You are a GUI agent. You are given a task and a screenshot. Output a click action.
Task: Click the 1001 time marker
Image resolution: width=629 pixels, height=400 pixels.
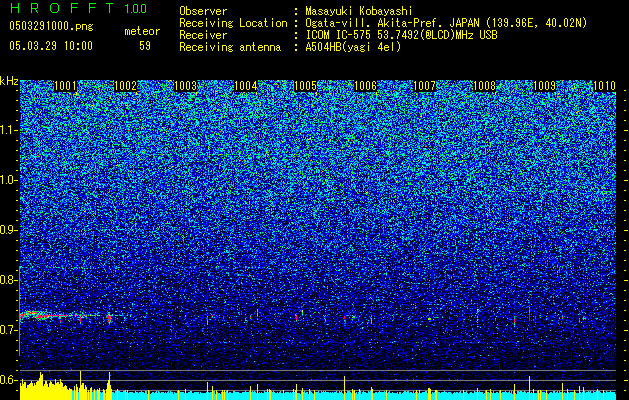pyautogui.click(x=65, y=86)
